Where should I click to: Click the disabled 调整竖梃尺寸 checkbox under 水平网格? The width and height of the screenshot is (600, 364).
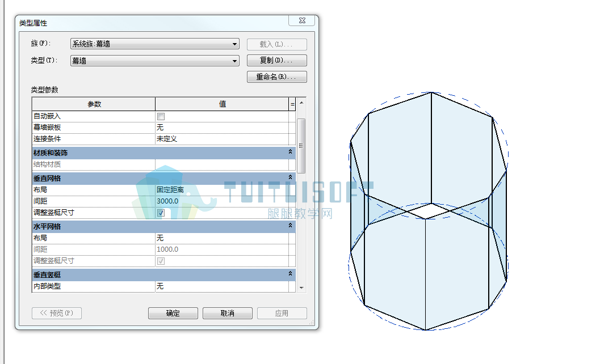click(x=161, y=261)
